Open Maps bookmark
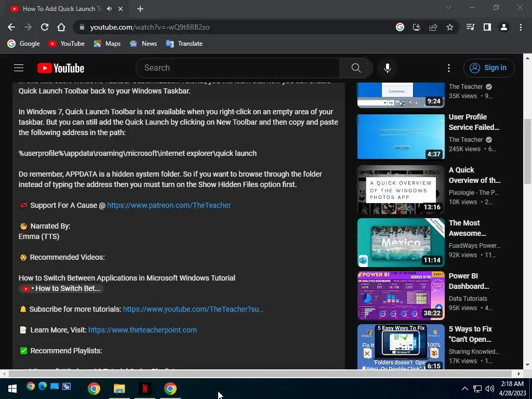The height and width of the screenshot is (399, 532). tap(107, 44)
